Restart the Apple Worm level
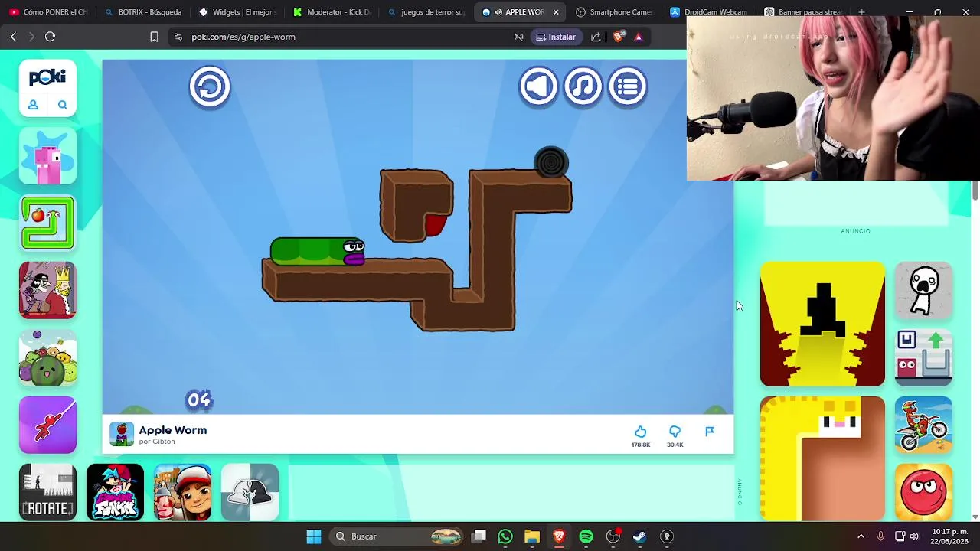This screenshot has width=980, height=551. click(210, 86)
